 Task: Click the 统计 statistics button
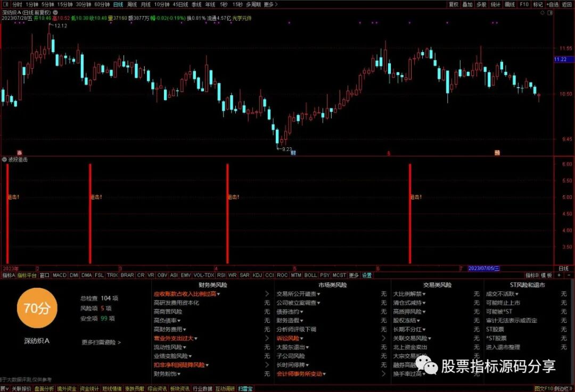(x=496, y=4)
